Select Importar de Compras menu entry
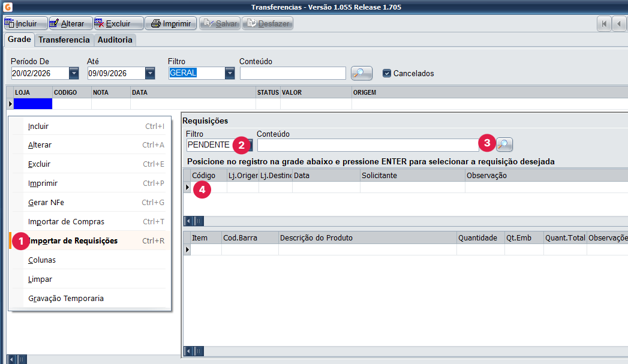Viewport: 628px width, 364px height. click(x=90, y=222)
